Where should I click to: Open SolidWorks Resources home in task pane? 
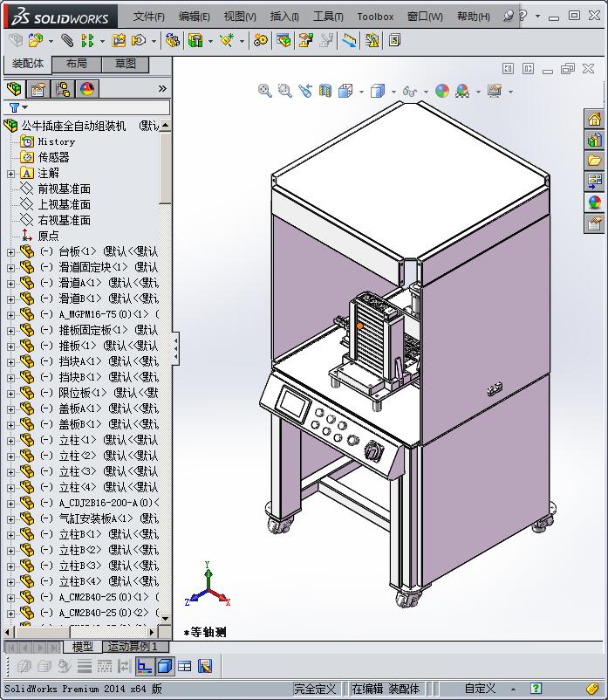[x=595, y=120]
